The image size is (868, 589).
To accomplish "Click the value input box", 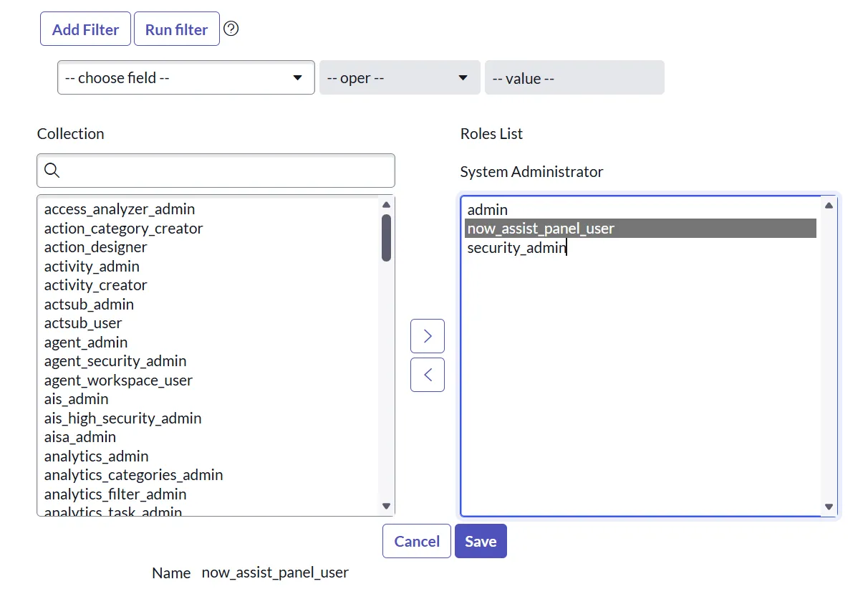I will point(574,77).
